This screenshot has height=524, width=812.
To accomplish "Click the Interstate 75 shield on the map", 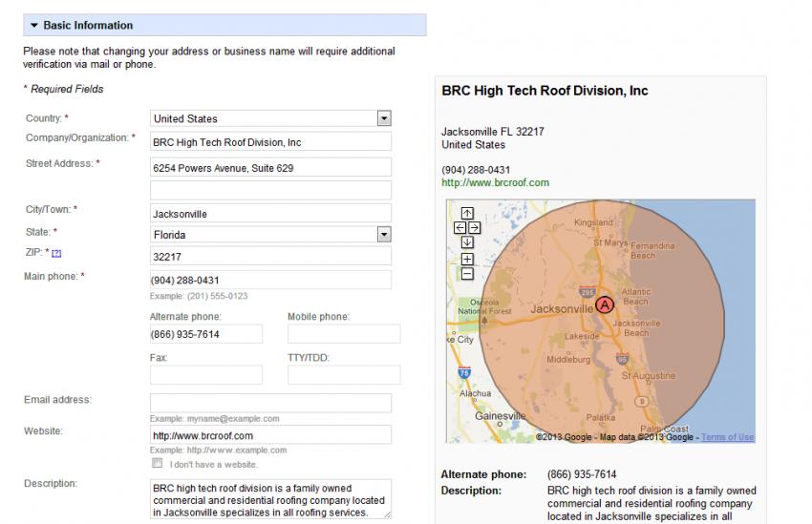I will point(464,372).
